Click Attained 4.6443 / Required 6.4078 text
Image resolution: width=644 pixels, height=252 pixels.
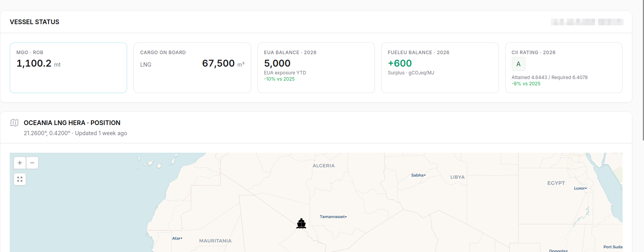pos(549,78)
